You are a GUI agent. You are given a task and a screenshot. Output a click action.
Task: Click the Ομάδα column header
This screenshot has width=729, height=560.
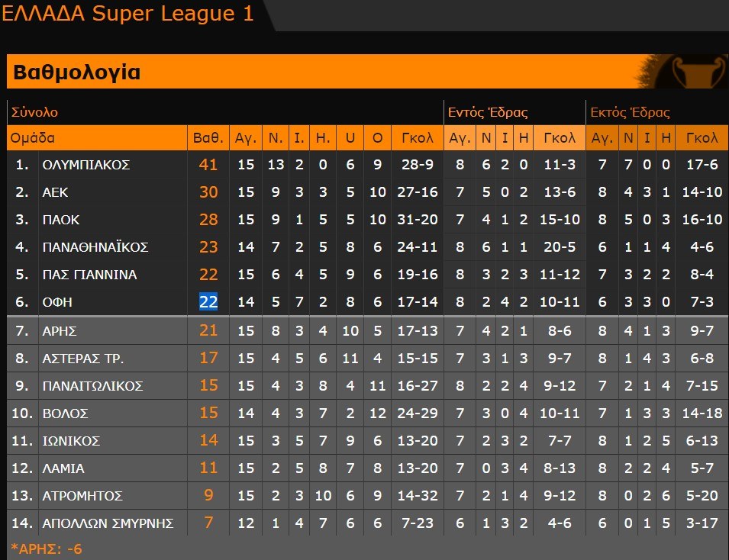(32, 138)
